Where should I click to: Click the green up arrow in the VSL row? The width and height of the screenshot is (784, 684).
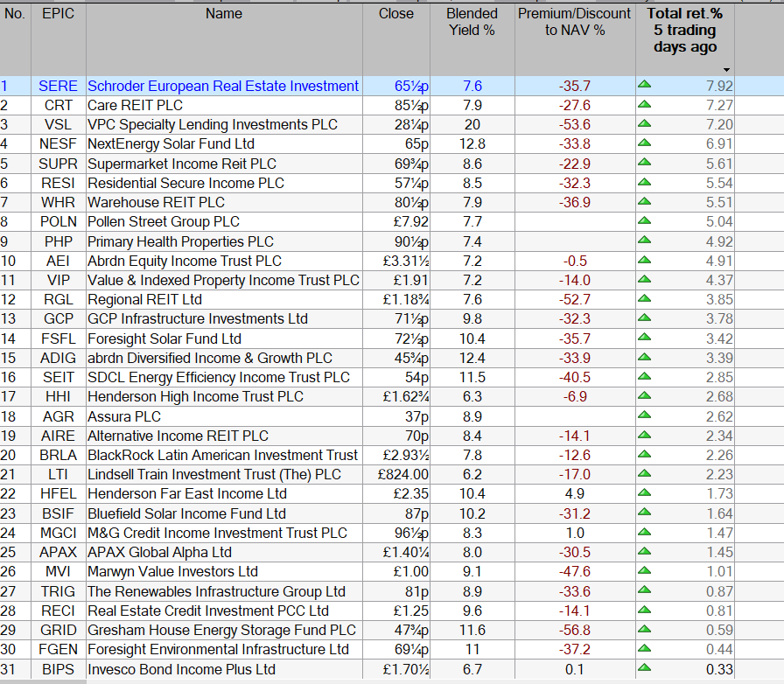point(645,123)
